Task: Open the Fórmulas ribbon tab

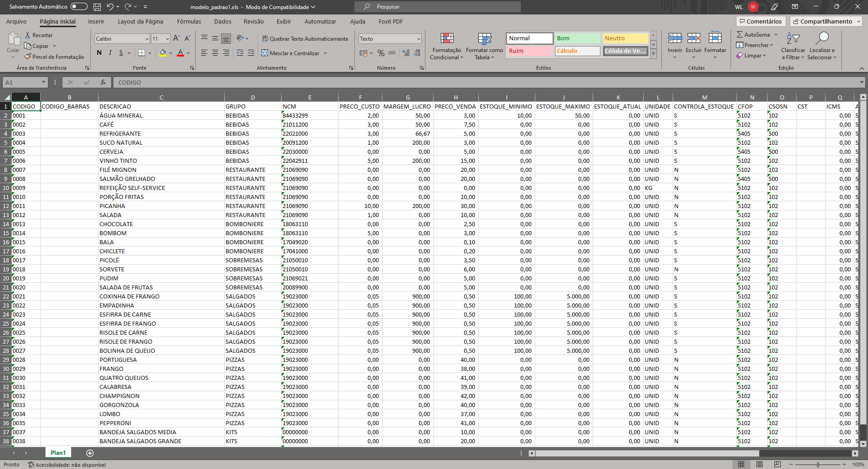Action: coord(189,21)
